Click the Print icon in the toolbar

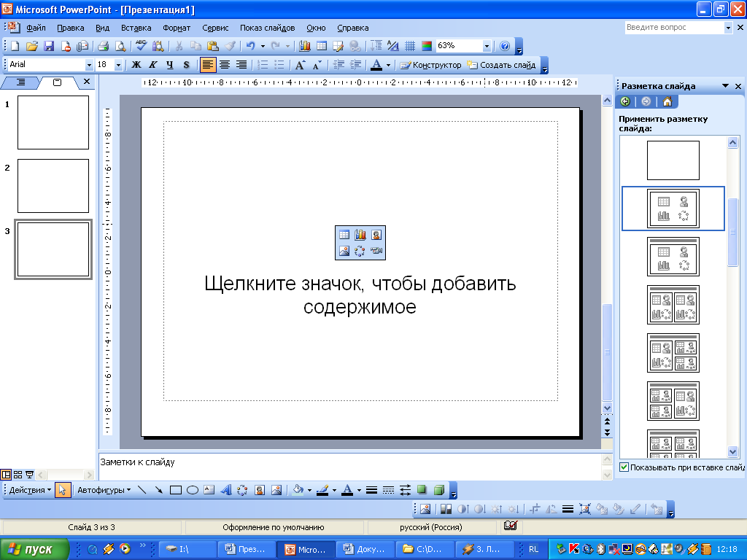[x=103, y=46]
